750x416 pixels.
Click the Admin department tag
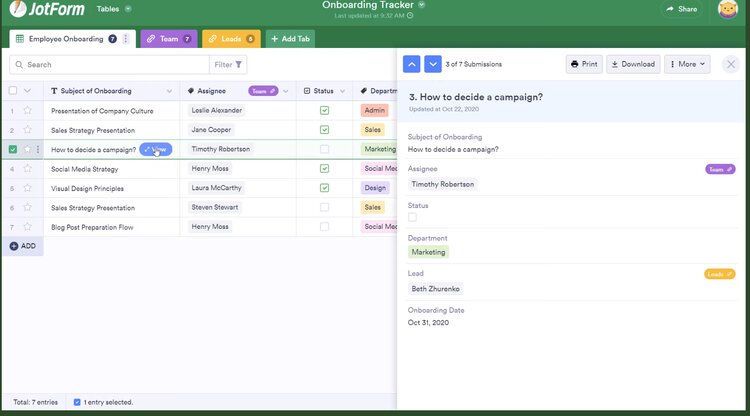point(375,110)
